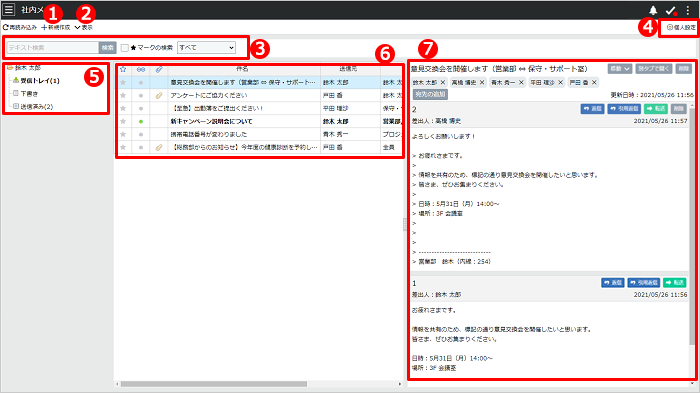
Task: Open the アンケートにご協力ください mail
Action: click(x=209, y=96)
